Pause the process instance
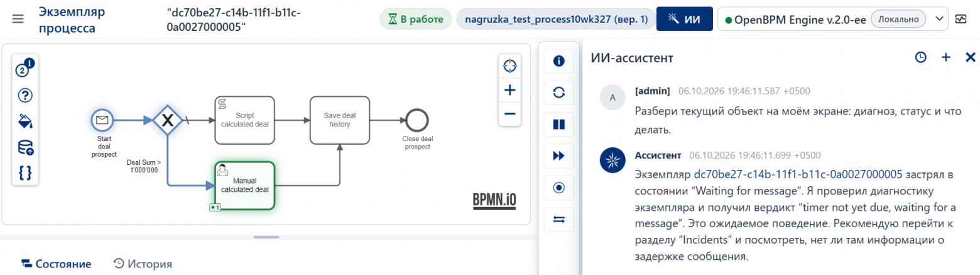 pos(558,124)
